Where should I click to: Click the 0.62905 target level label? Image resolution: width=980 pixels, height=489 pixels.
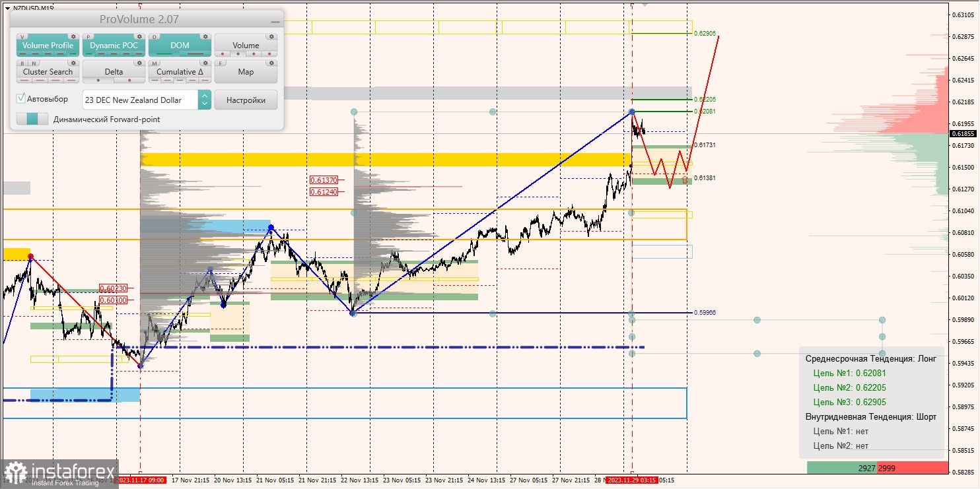tap(705, 33)
